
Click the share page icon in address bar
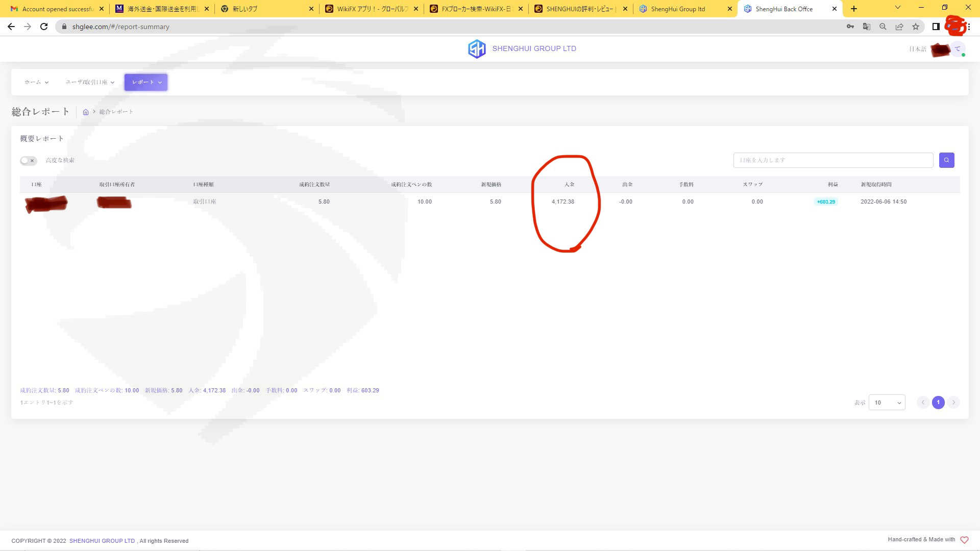coord(899,27)
